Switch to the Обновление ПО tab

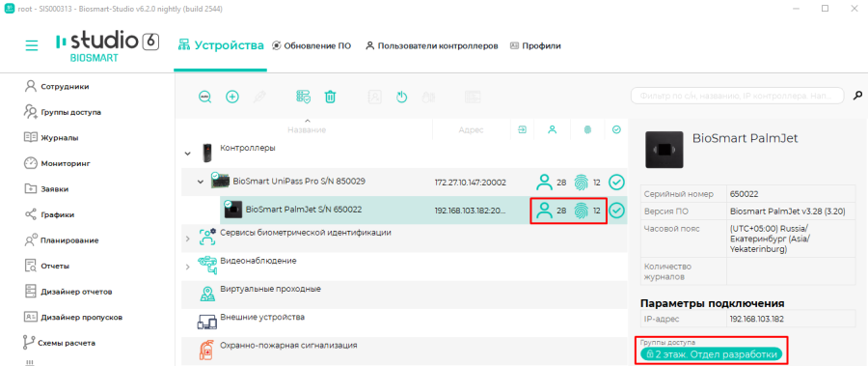pyautogui.click(x=312, y=46)
